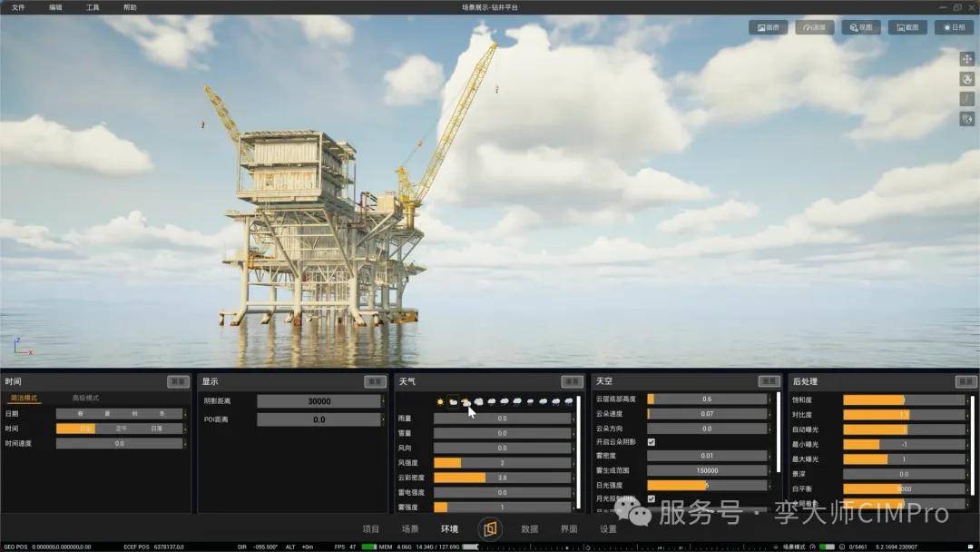Select 正午 in the time selector
The width and height of the screenshot is (980, 552).
(120, 429)
